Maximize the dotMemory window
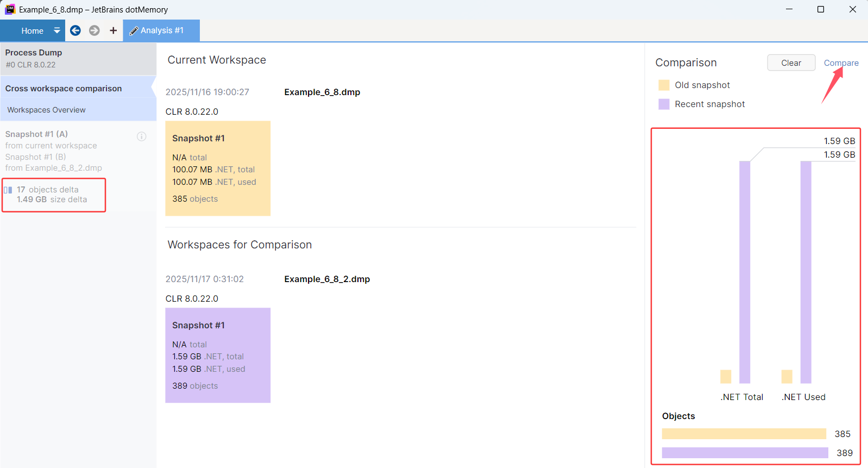868x468 pixels. pos(821,9)
